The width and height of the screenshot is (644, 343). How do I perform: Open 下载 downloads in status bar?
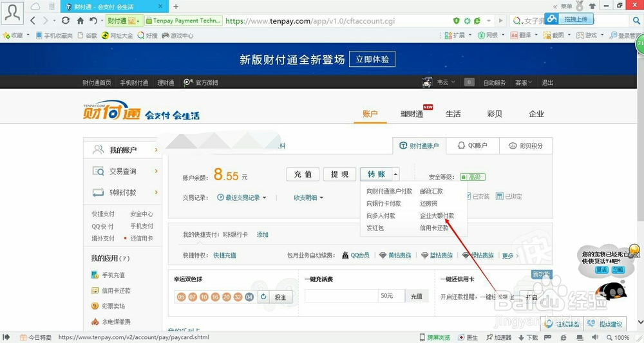pyautogui.click(x=528, y=337)
